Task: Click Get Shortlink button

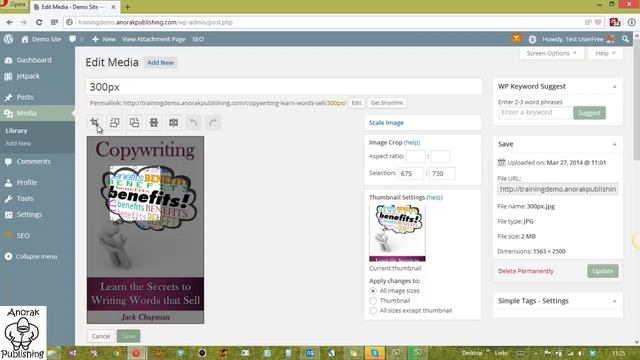Action: (x=387, y=103)
